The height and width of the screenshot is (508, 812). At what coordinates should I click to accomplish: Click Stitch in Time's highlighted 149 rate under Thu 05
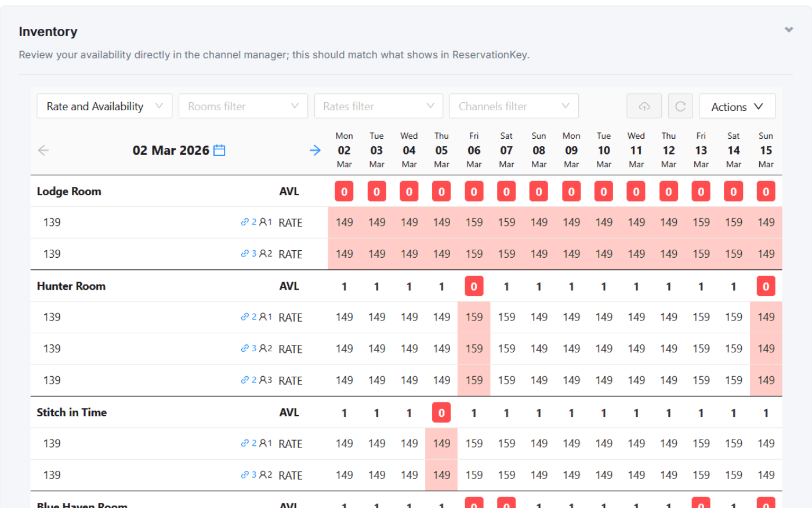441,443
